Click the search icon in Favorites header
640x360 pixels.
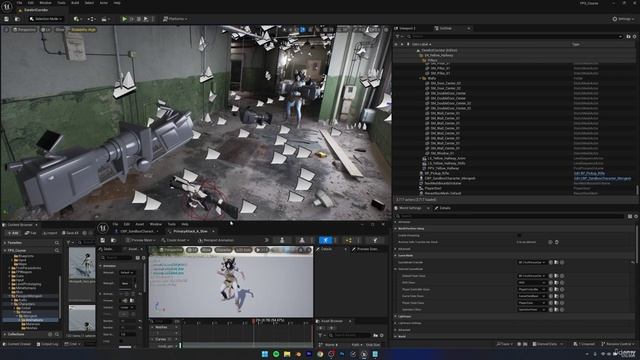pos(57,243)
